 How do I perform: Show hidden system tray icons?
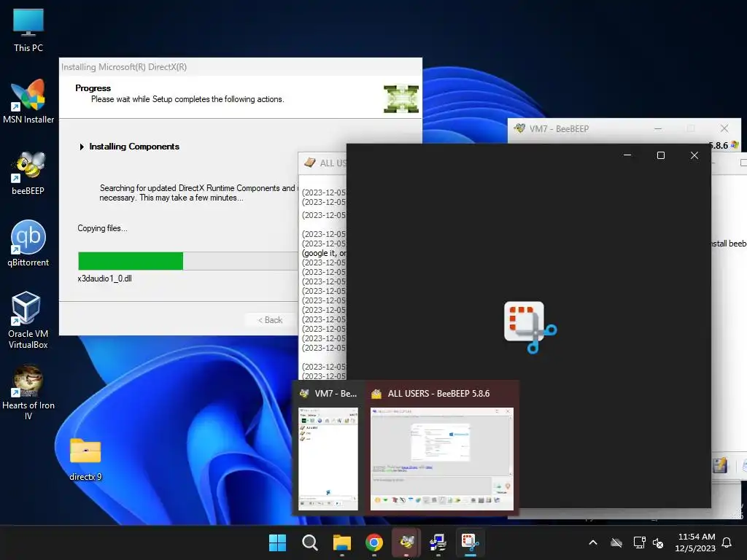[593, 542]
